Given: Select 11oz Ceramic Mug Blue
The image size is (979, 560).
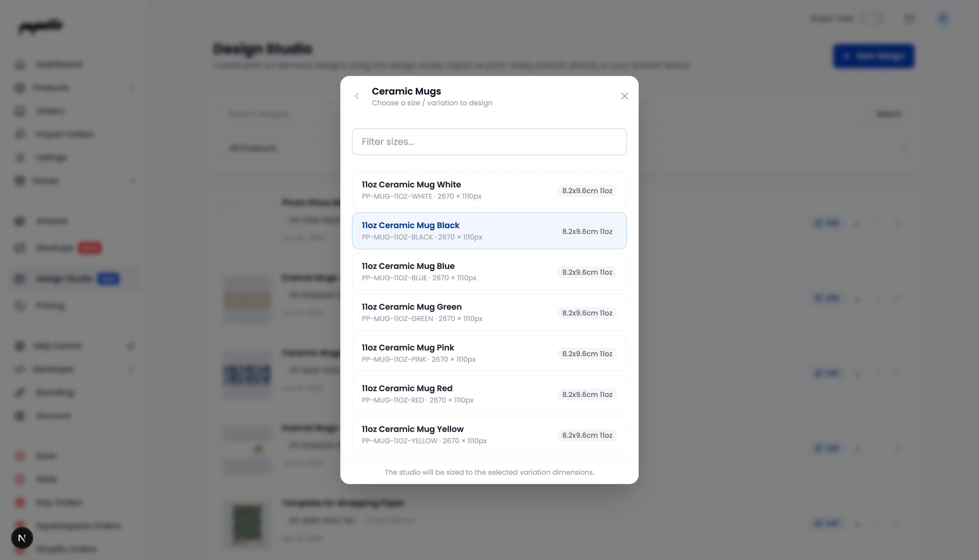Looking at the screenshot, I should (489, 272).
